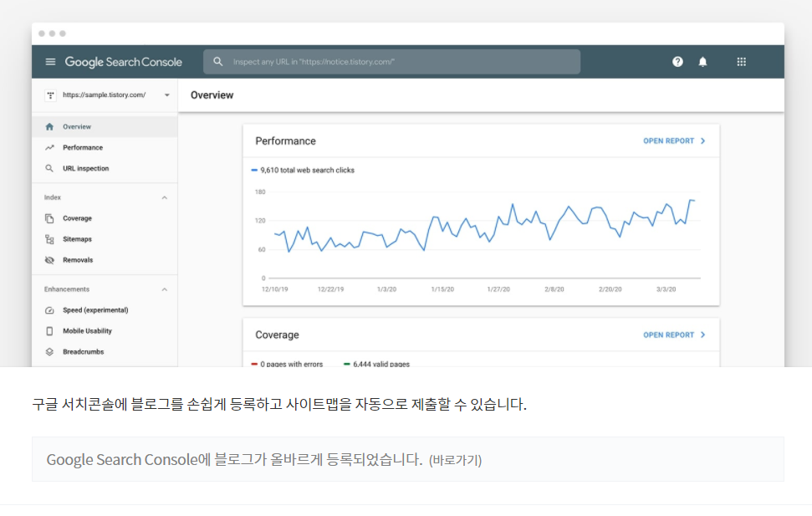
Task: Collapse the Enhancements section
Action: (x=164, y=289)
